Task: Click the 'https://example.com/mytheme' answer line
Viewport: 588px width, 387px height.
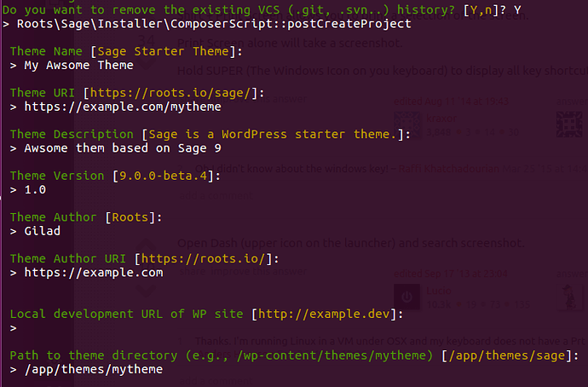Action: click(116, 107)
